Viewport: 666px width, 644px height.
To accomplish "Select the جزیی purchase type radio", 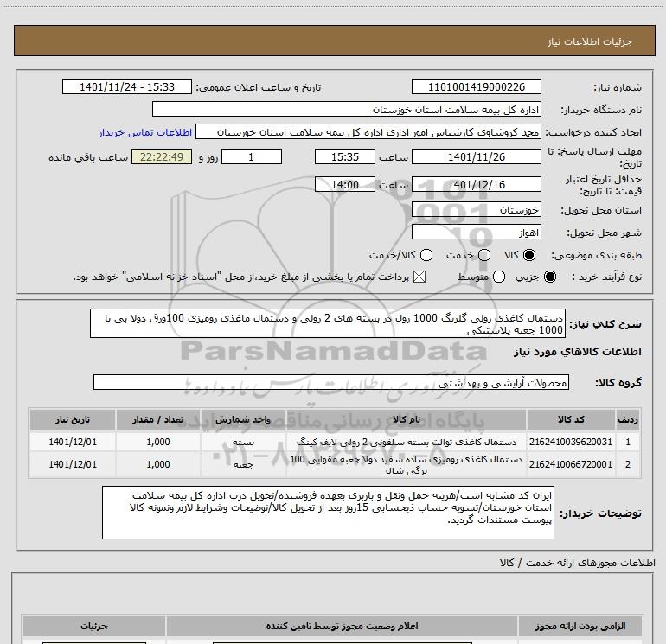I will pos(549,277).
